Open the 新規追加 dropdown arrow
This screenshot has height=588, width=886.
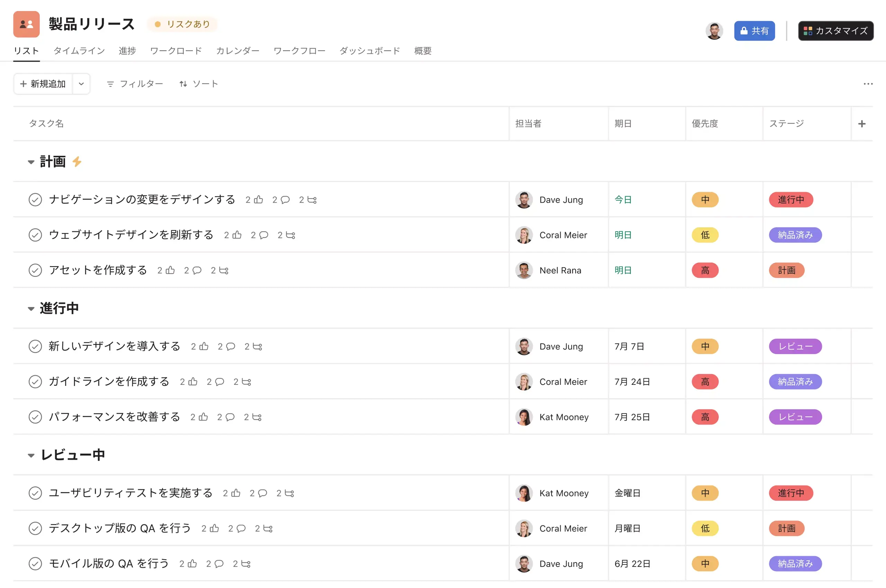point(81,84)
